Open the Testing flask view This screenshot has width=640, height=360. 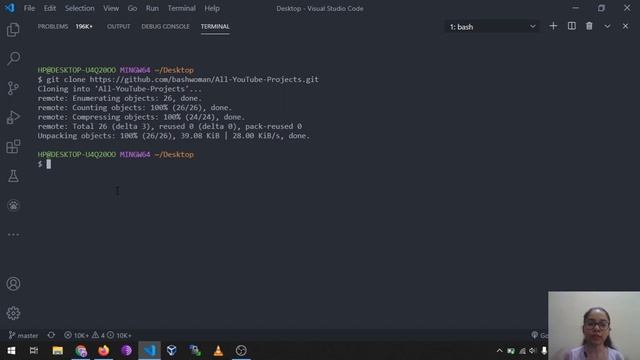(x=13, y=176)
